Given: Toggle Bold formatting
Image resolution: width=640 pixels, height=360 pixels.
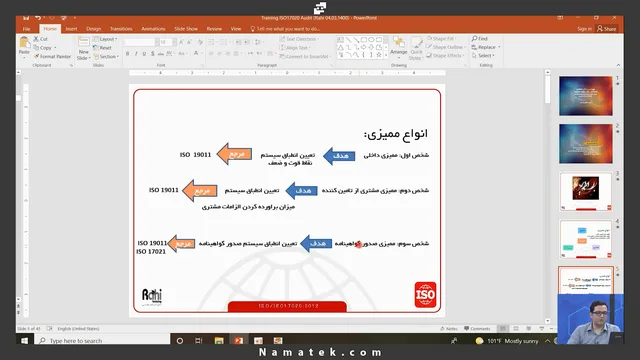Looking at the screenshot, I should point(127,54).
